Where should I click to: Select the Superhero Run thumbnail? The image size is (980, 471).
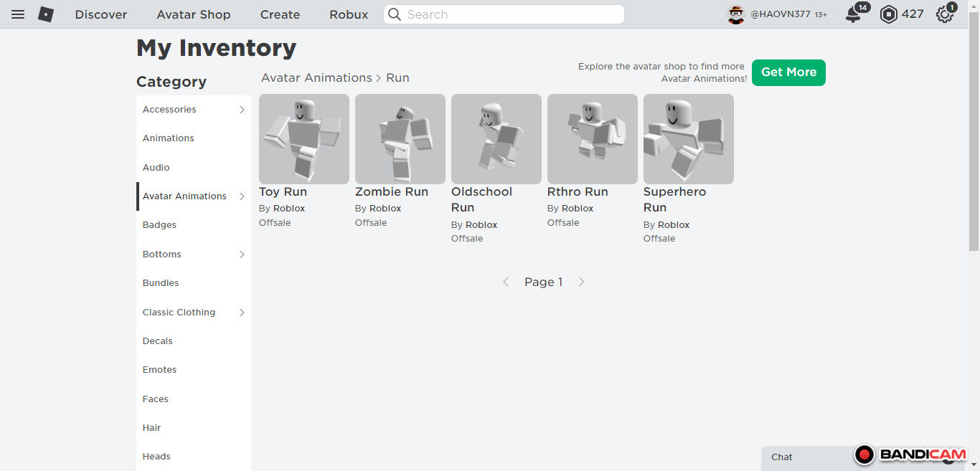[x=688, y=139]
